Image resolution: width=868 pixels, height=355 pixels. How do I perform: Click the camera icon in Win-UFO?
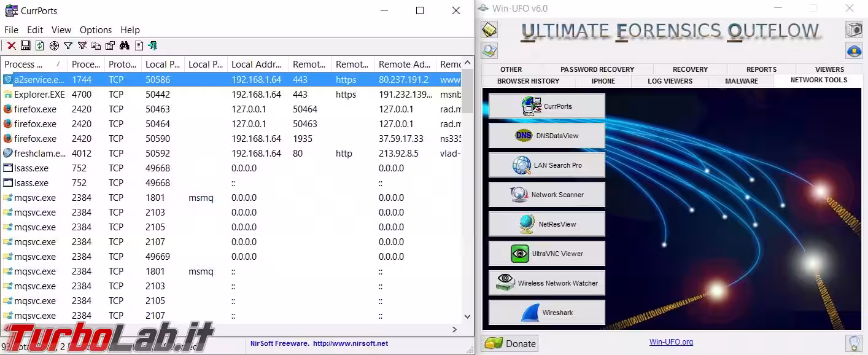(854, 29)
